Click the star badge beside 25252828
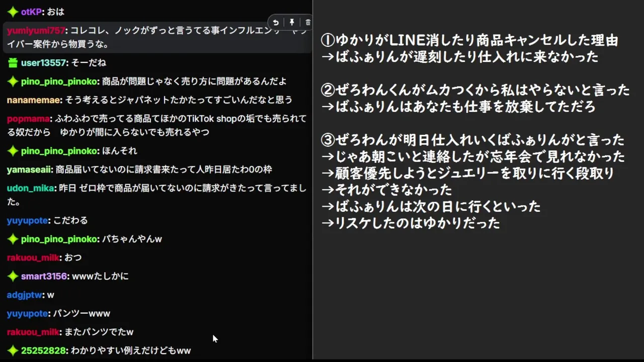 13,350
